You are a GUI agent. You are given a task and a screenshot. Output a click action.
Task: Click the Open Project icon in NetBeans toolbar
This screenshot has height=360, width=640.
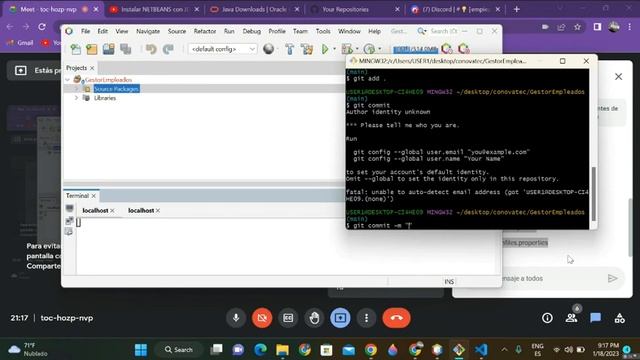coord(109,49)
